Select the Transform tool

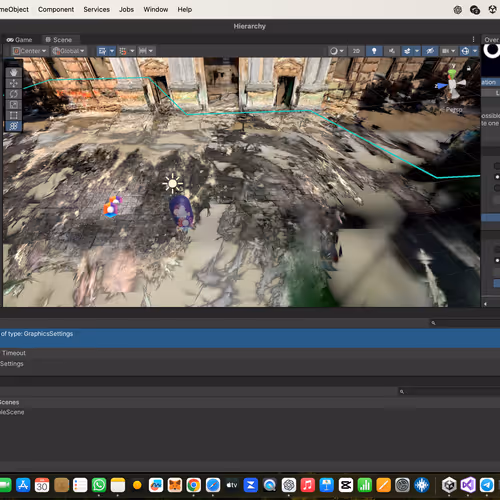coord(13,126)
